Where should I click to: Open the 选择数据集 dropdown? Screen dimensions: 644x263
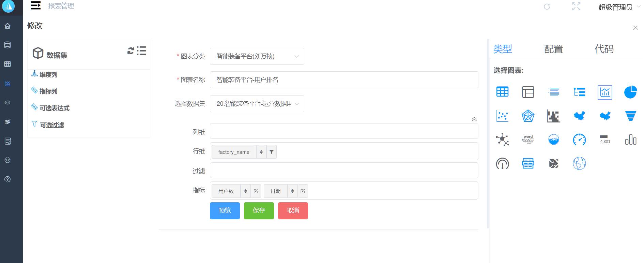pyautogui.click(x=257, y=104)
